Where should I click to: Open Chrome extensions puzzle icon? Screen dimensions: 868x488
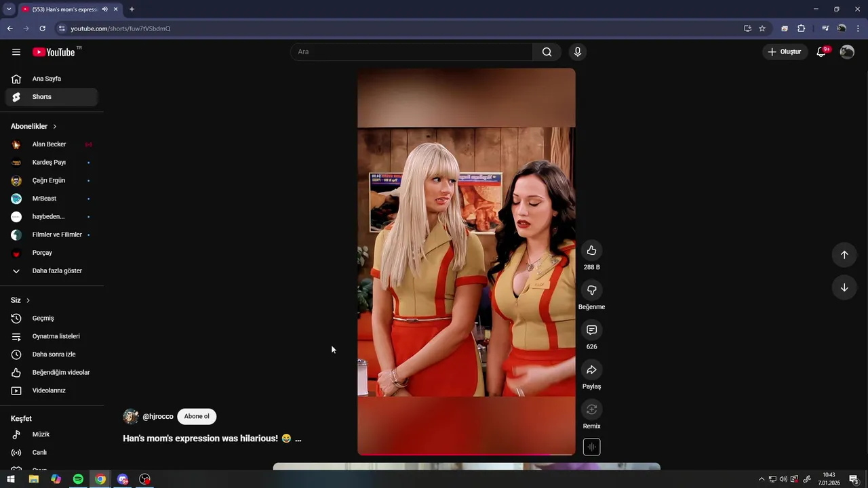801,28
